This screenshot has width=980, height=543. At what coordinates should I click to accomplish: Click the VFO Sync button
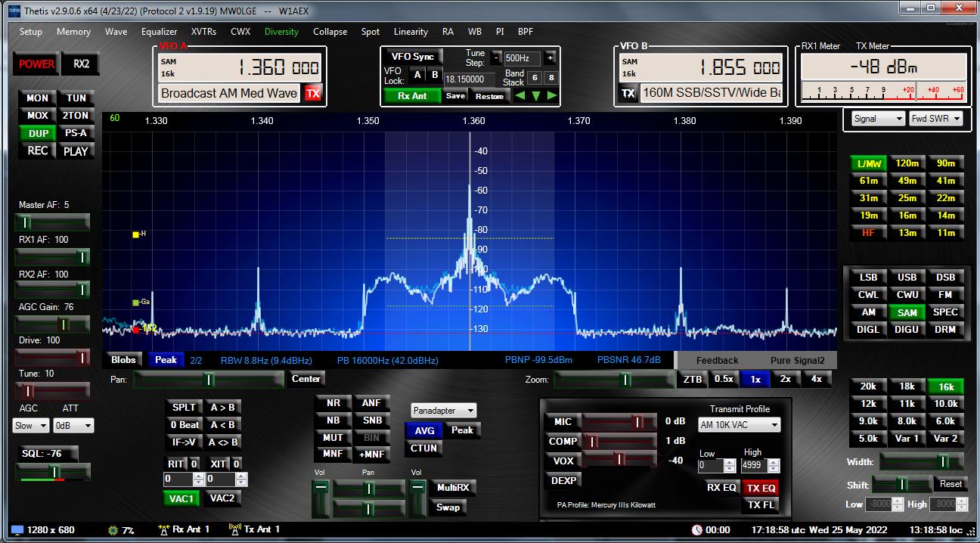412,57
